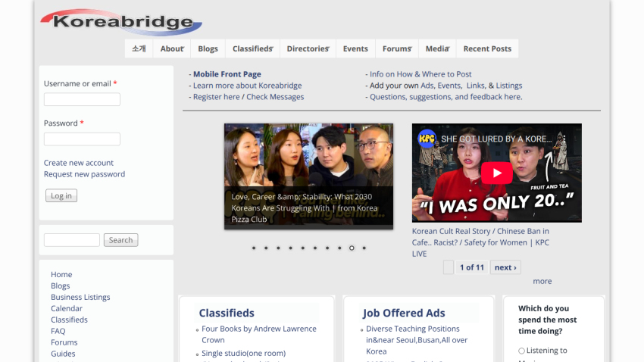Viewport: 644px width, 362px height.
Task: Open Diverse Teaching Positions job ad
Action: pyautogui.click(x=417, y=340)
